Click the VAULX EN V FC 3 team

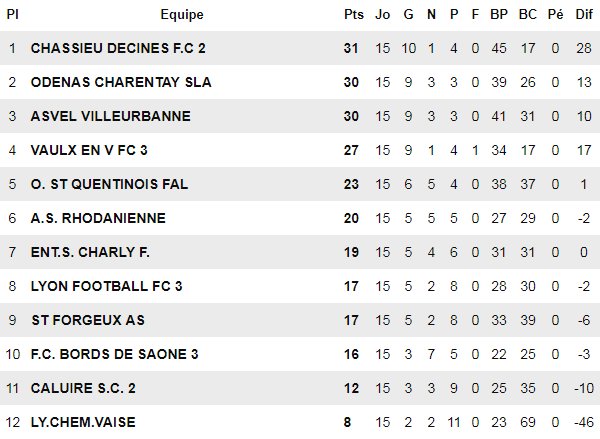pyautogui.click(x=96, y=150)
